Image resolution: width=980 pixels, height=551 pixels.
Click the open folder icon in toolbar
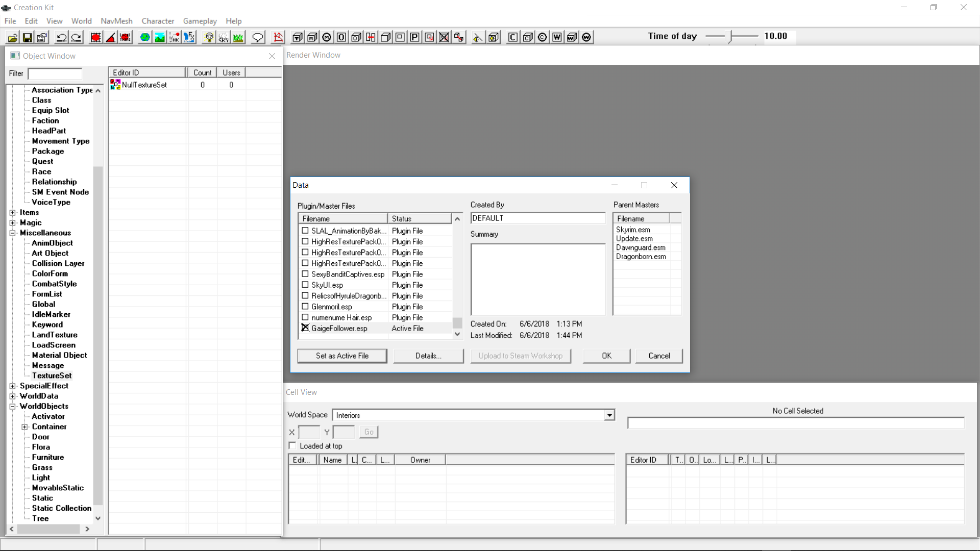pos(13,37)
